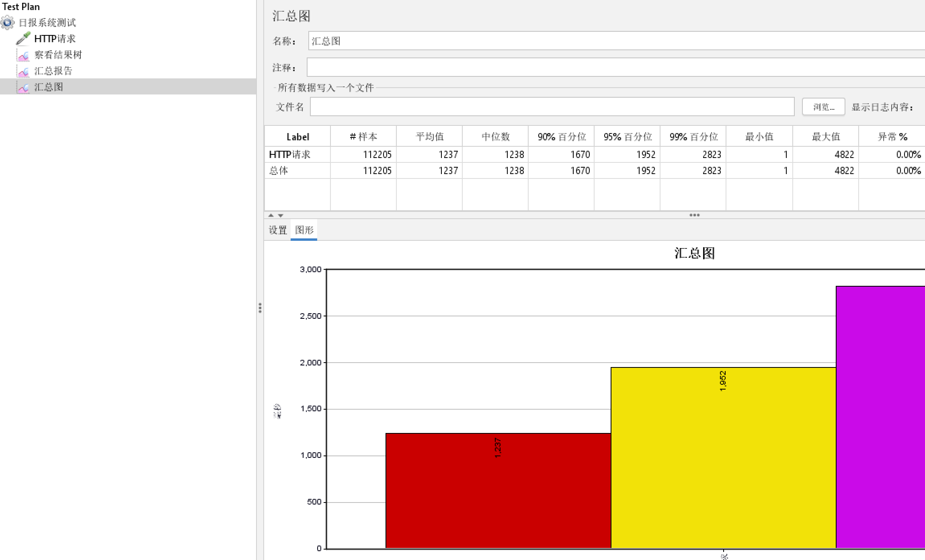Select Test Plan root node

tap(21, 6)
